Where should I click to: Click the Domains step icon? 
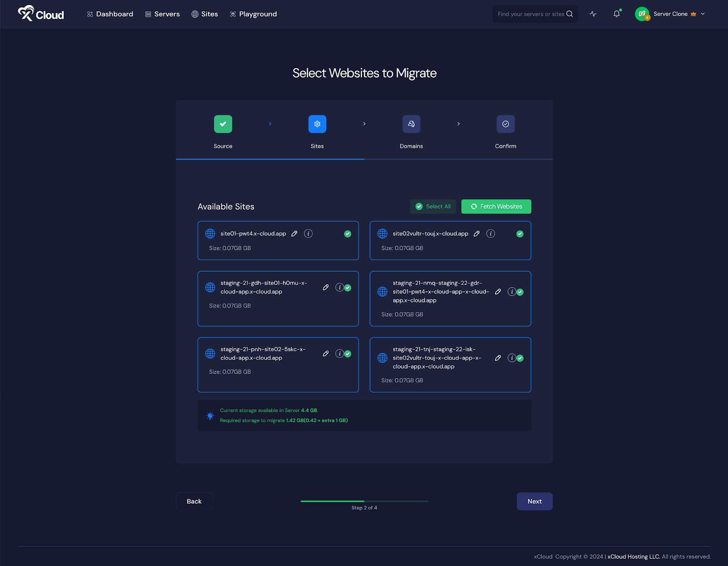411,124
